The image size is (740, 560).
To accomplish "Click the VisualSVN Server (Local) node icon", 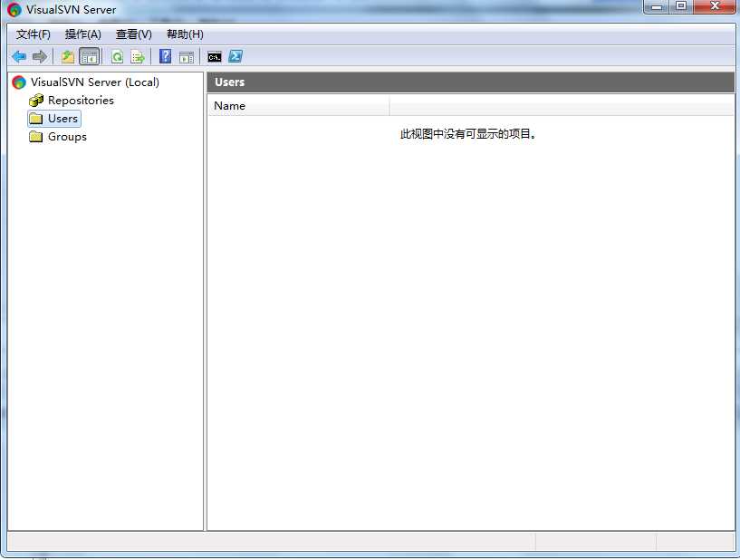I will pyautogui.click(x=19, y=82).
